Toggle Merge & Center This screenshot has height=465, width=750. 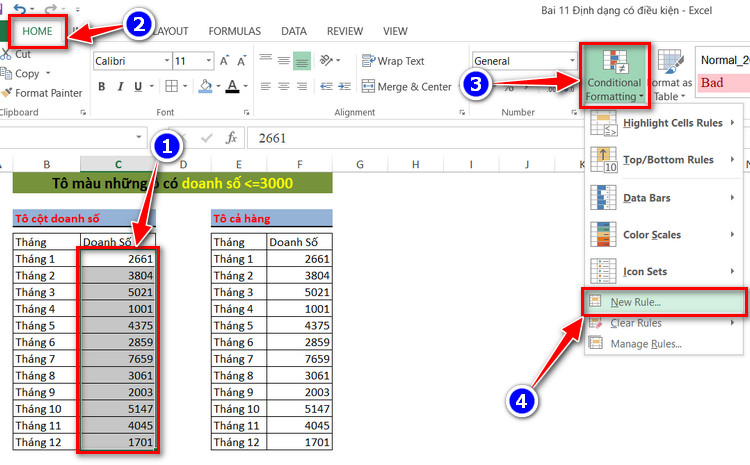coord(407,87)
